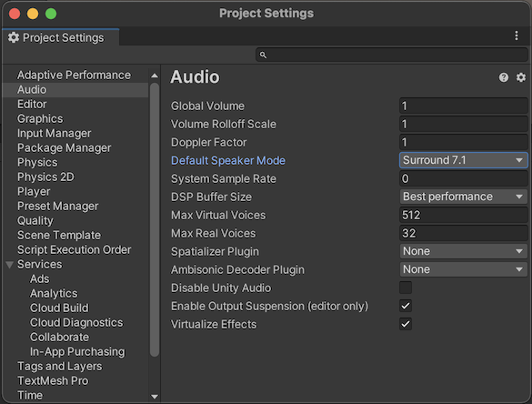The height and width of the screenshot is (404, 532).
Task: Collapse the Services tree section
Action: (x=9, y=265)
